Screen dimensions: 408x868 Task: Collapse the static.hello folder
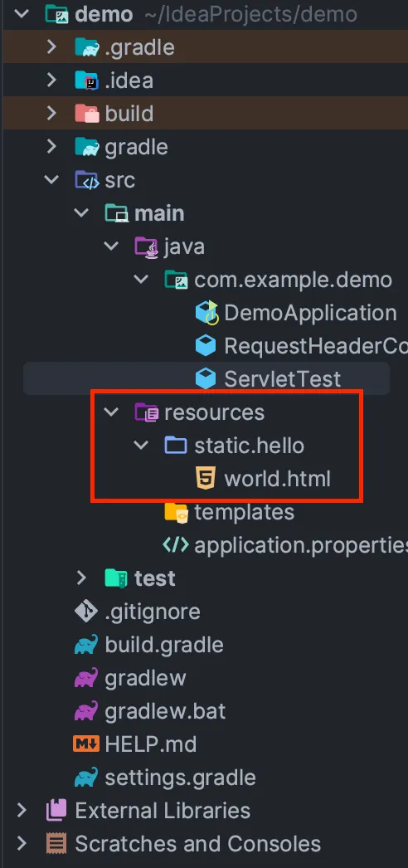(x=142, y=446)
